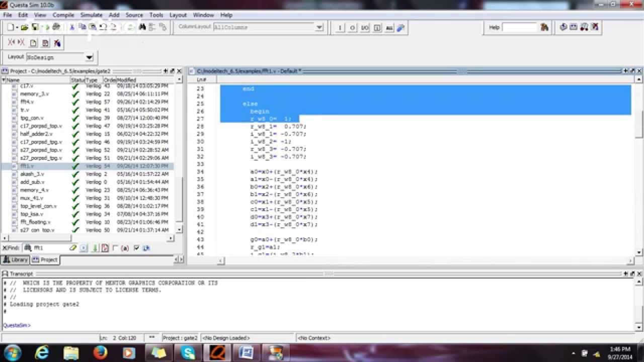Open the Layout NoDesign dropdown
This screenshot has height=362, width=644.
[89, 57]
